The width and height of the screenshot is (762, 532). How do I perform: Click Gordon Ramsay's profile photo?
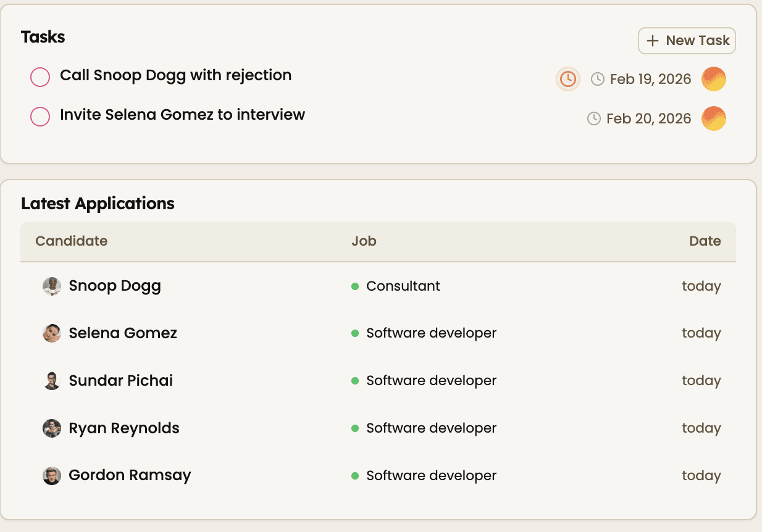pos(52,476)
